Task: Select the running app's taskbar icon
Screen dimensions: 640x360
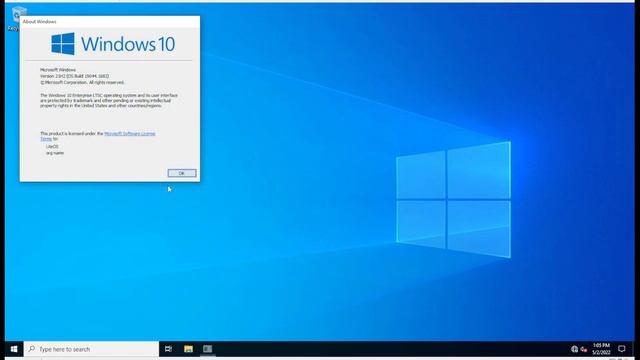Action: [207, 349]
